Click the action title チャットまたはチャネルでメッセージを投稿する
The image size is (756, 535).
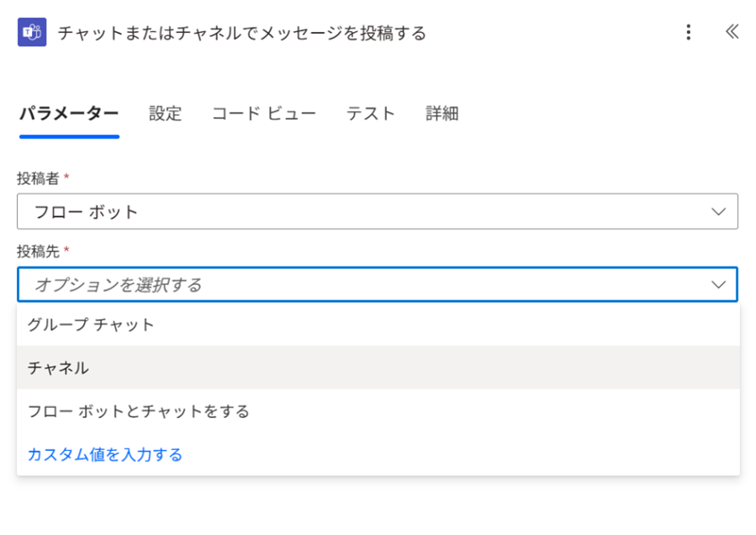(242, 34)
